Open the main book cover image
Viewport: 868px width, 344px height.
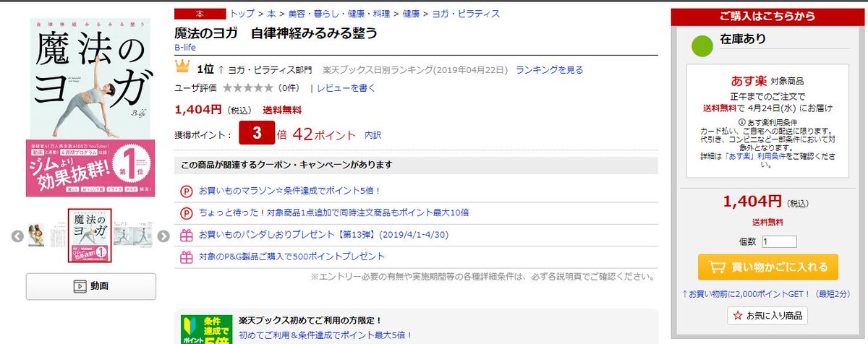pos(90,108)
